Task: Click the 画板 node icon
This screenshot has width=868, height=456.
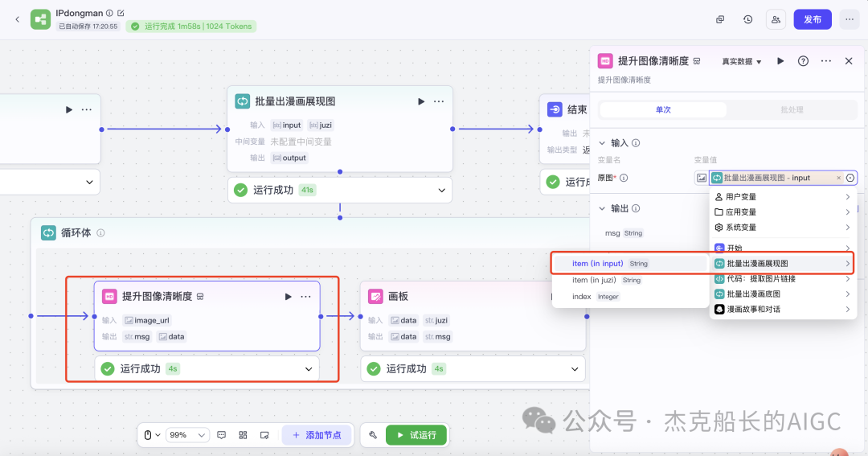Action: (375, 297)
